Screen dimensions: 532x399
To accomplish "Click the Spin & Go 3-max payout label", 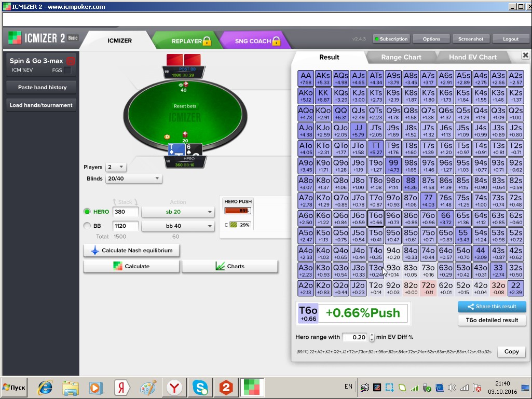I will point(36,61).
